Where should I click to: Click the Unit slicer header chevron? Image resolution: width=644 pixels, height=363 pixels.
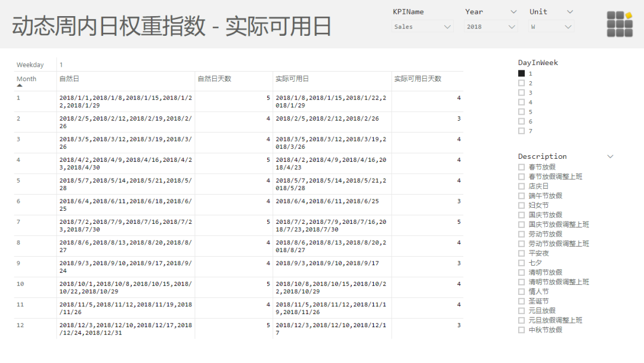pos(570,12)
